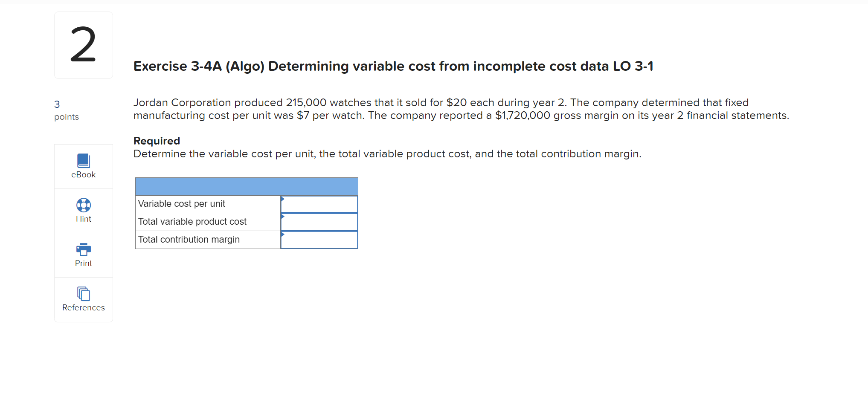
Task: Click the eBook label below its icon
Action: point(83,174)
